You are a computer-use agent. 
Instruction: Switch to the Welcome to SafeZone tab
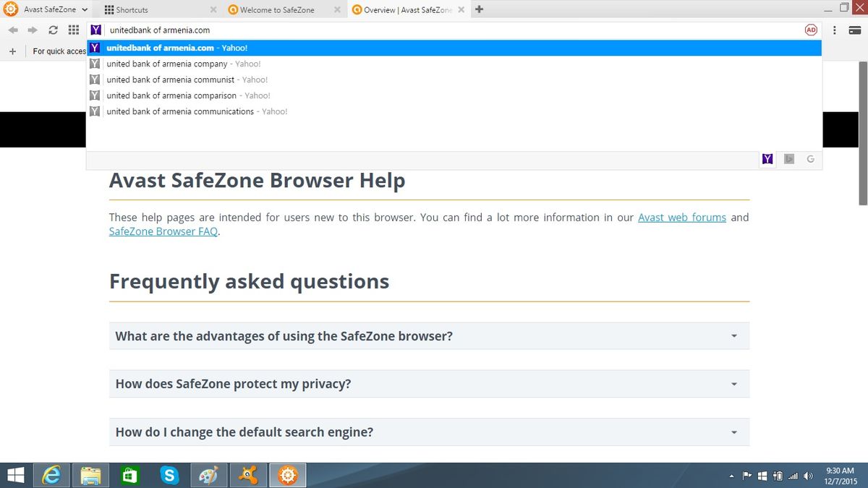pyautogui.click(x=277, y=10)
